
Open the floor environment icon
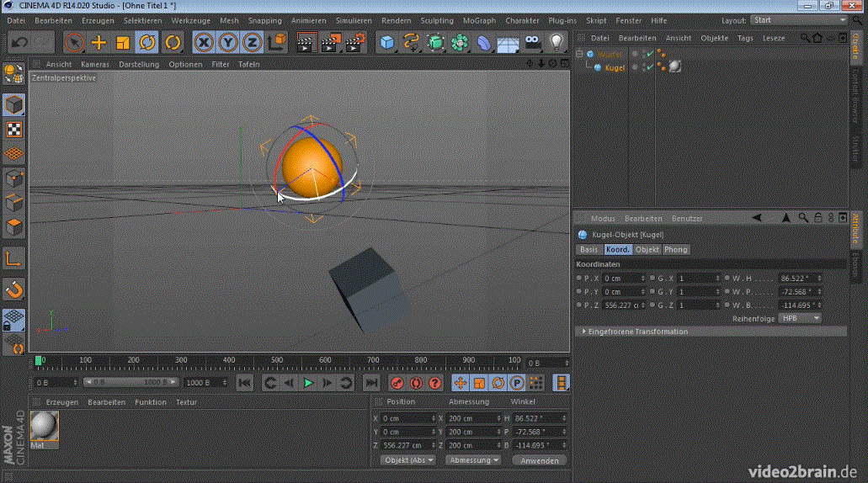coord(508,43)
